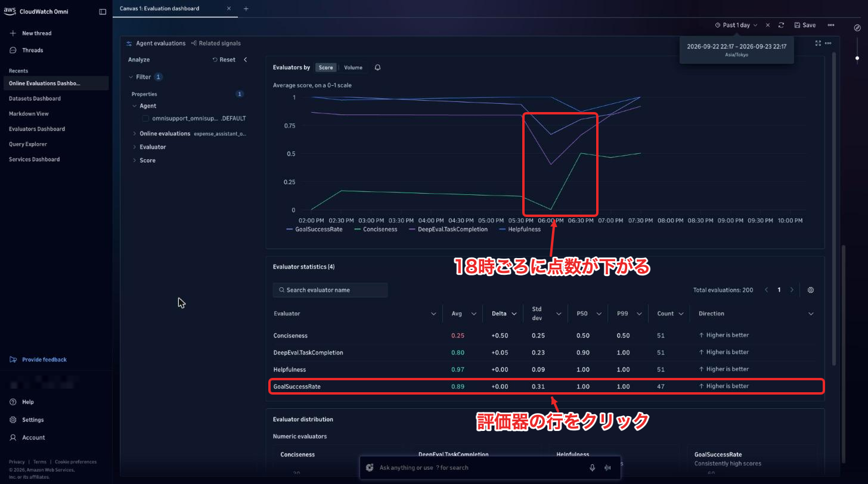Open the Std dev column menu
Screen dimensions: 868x484
tap(559, 314)
